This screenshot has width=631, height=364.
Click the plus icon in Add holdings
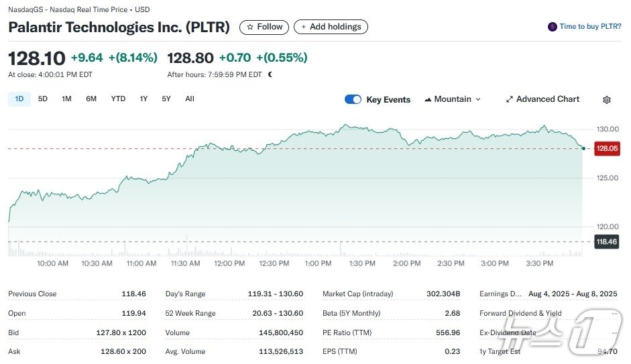303,27
